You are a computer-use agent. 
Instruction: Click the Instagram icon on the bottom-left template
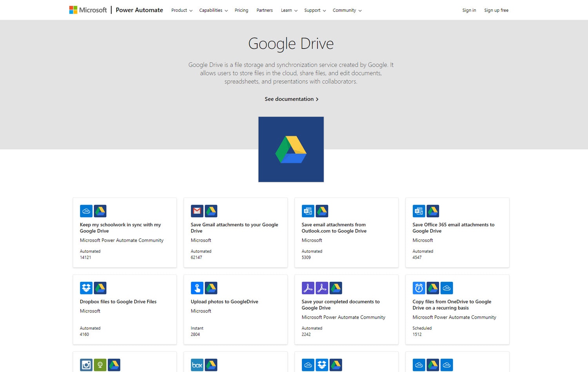click(86, 365)
